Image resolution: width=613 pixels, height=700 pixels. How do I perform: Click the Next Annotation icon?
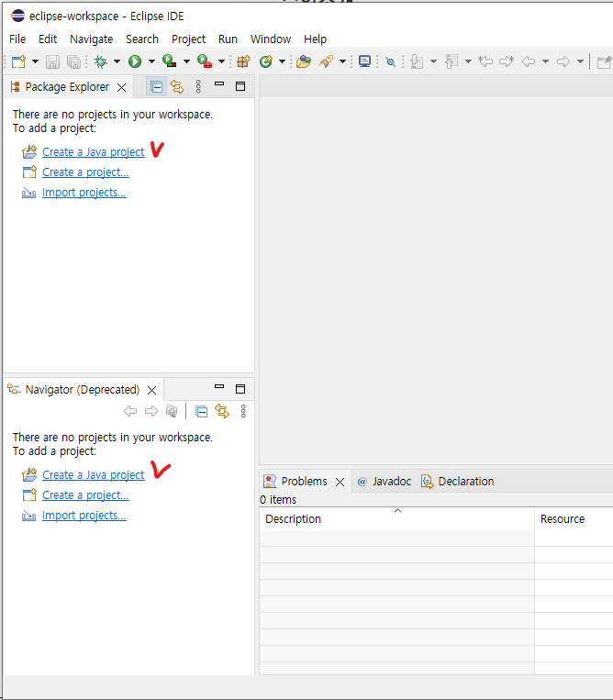[x=417, y=61]
